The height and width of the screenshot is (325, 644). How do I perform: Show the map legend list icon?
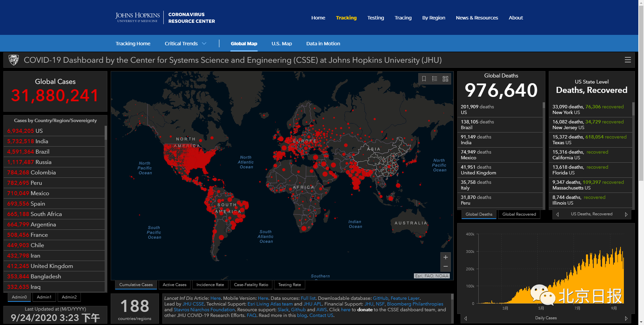pyautogui.click(x=435, y=79)
